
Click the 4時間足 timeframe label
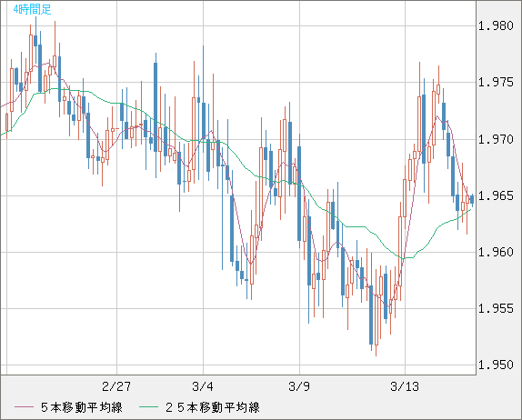pyautogui.click(x=33, y=9)
